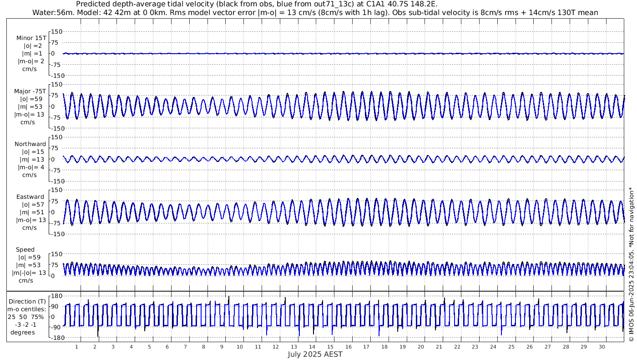Click the 'July 2025 AEST' axis title
This screenshot has height=364, width=637.
point(315,354)
